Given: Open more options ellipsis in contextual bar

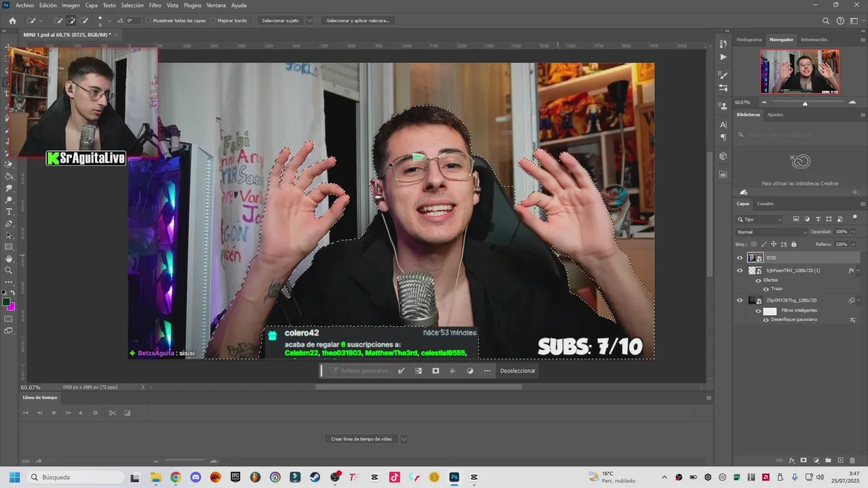Looking at the screenshot, I should [487, 371].
